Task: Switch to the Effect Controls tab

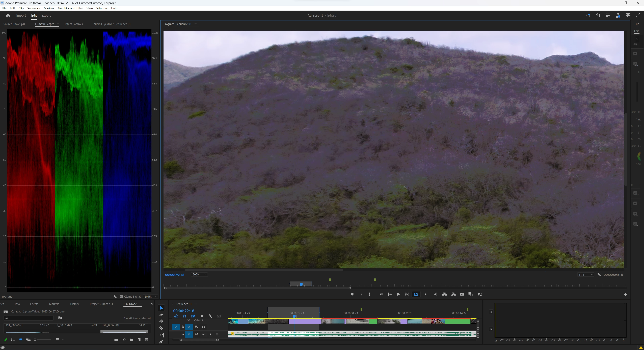Action: (73, 24)
